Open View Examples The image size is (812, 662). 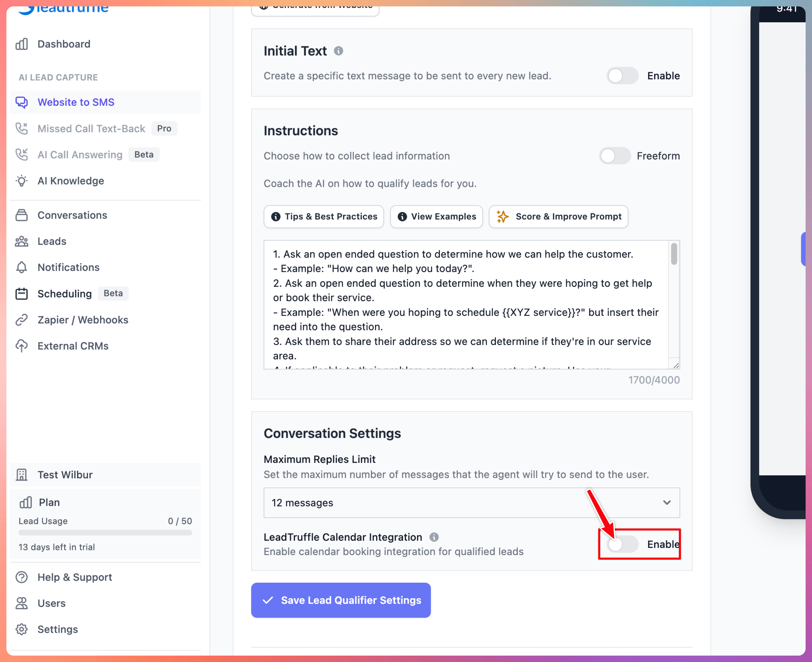coord(436,217)
